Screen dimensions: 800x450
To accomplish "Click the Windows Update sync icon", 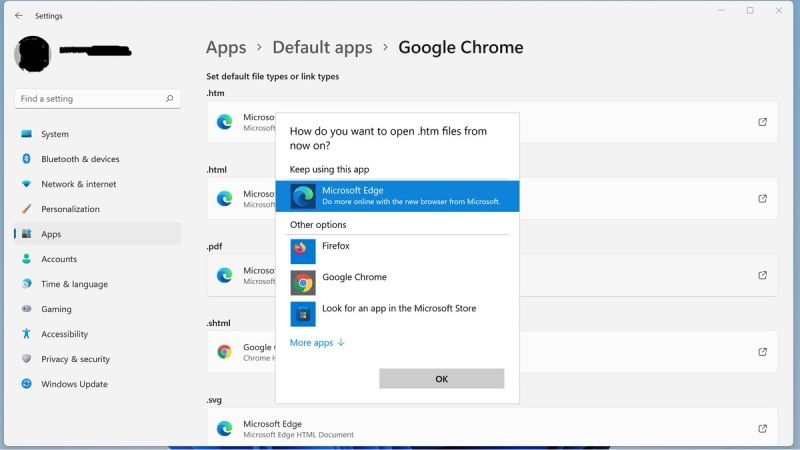I will pos(27,384).
